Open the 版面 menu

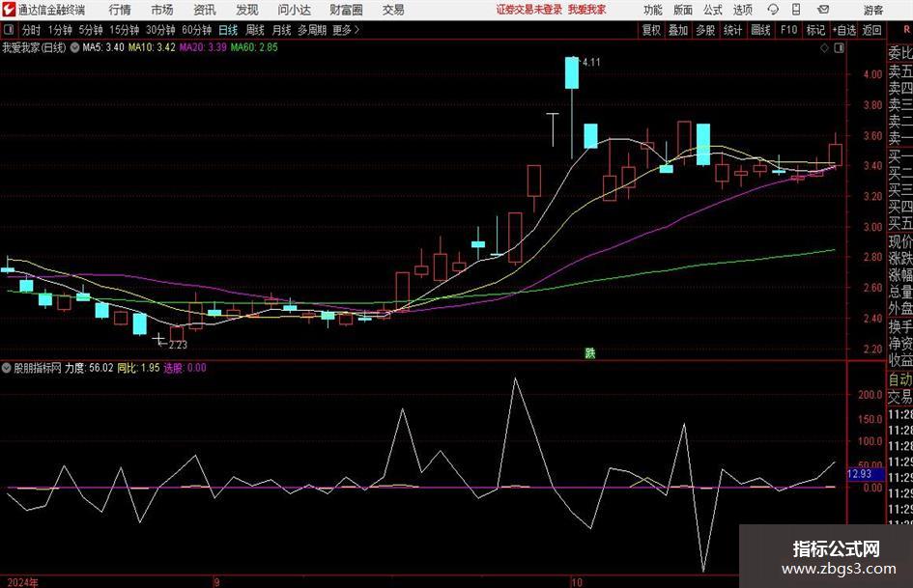[682, 10]
